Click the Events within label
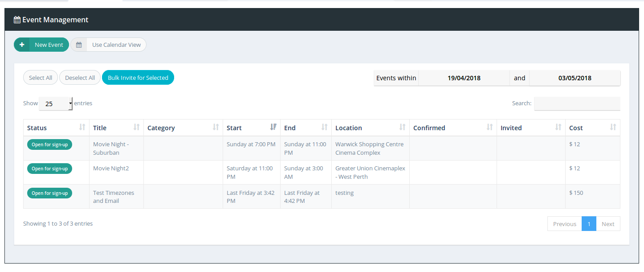Viewport: 644px width, 272px height. click(396, 78)
